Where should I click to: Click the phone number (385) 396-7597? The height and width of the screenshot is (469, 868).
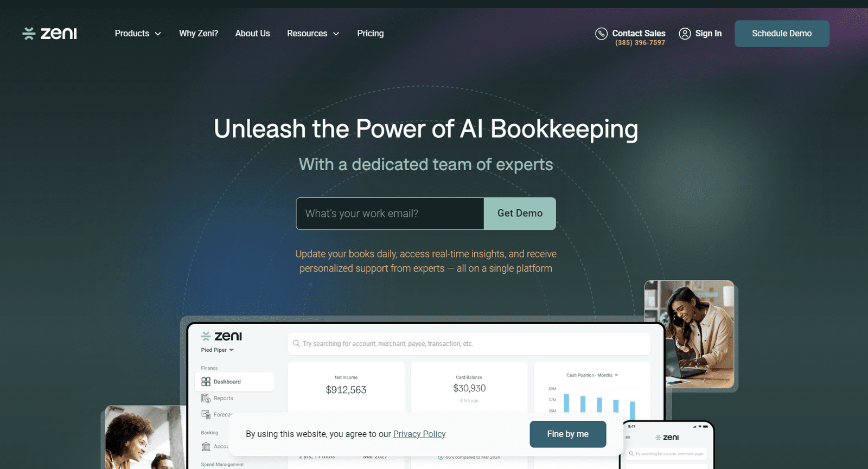coord(640,43)
